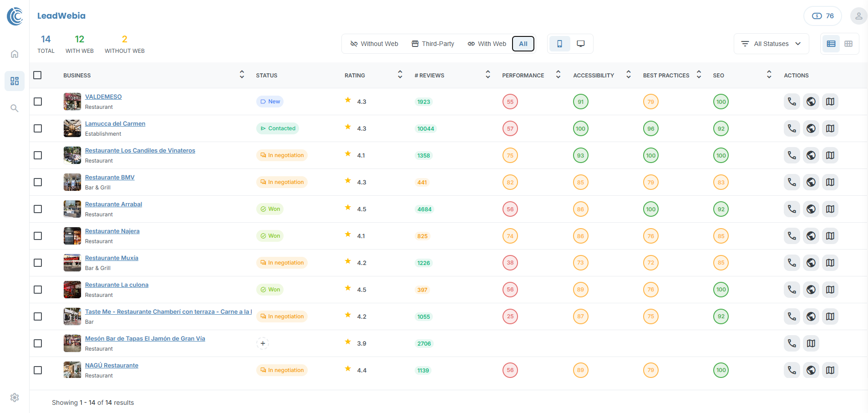Open the dashboard grid icon in sidebar
The height and width of the screenshot is (413, 868).
(15, 81)
